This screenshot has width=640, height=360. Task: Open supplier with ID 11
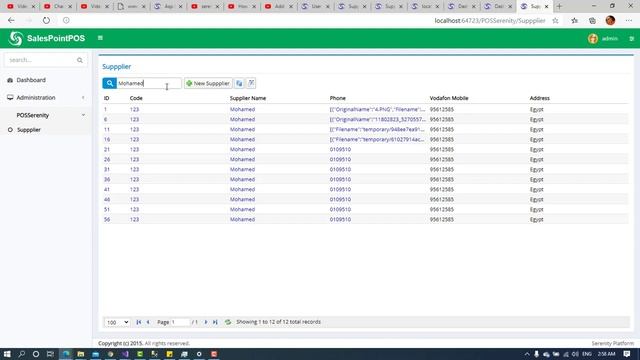click(x=107, y=129)
